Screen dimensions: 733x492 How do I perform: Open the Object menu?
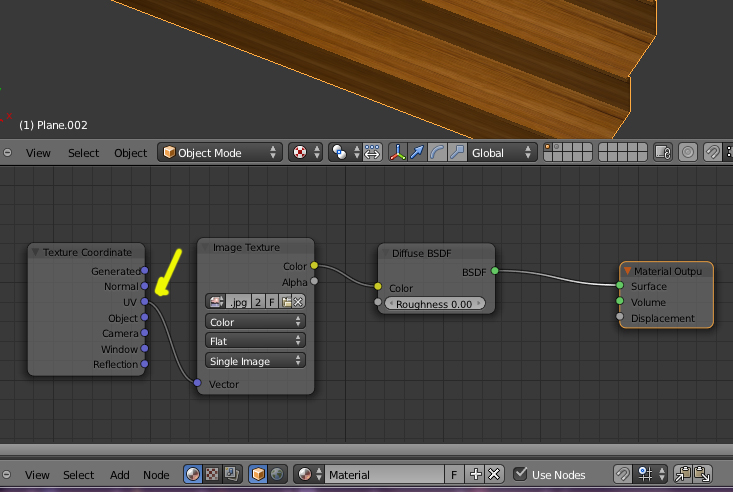tap(130, 153)
